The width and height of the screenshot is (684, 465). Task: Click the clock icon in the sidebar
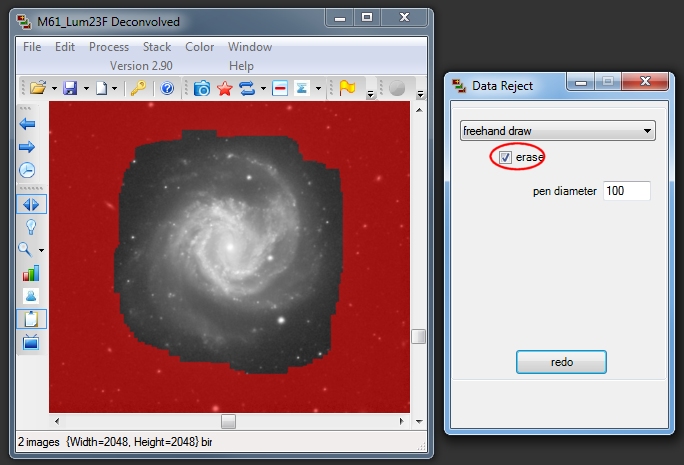coord(27,170)
